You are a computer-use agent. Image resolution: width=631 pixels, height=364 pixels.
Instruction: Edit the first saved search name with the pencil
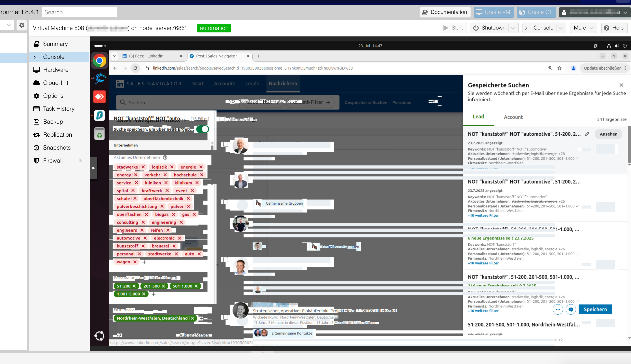[587, 134]
